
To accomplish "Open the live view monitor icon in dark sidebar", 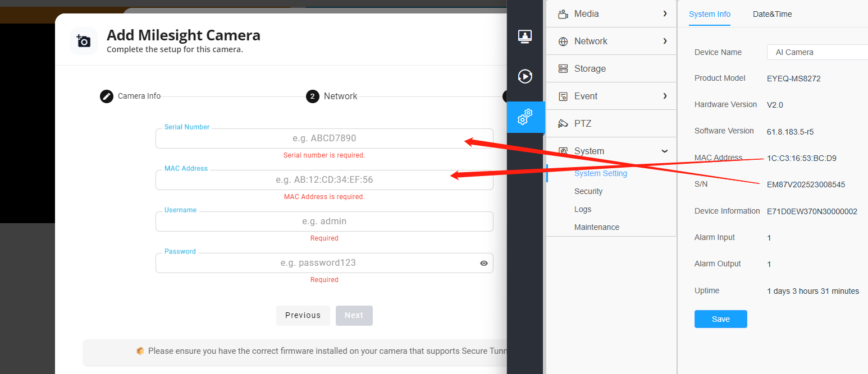I will click(x=525, y=36).
